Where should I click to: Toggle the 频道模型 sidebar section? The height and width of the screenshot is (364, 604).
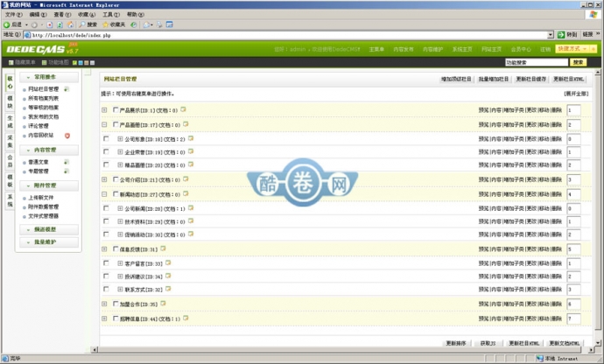[49, 229]
